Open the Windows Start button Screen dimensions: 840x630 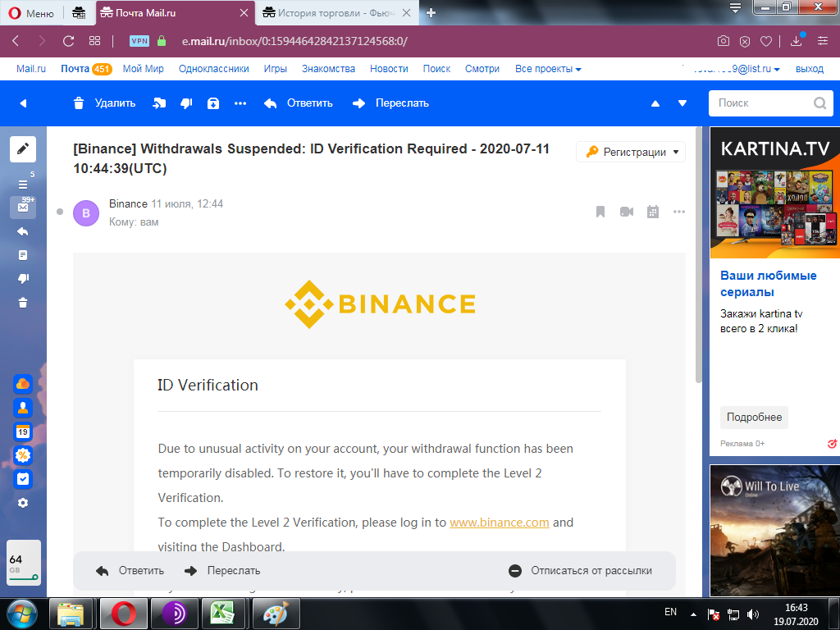[x=22, y=614]
